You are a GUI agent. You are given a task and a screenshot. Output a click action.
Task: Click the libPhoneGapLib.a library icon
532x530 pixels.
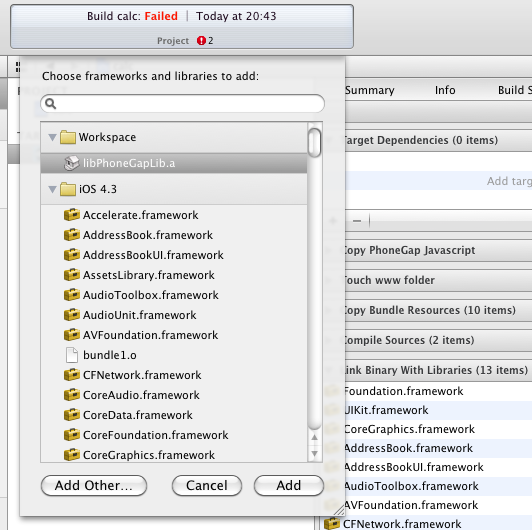[72, 163]
